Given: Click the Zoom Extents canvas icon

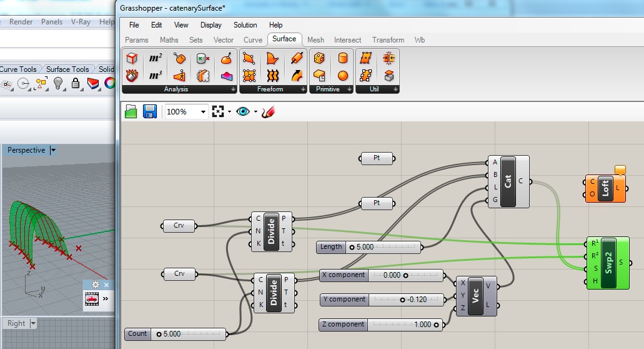Looking at the screenshot, I should pyautogui.click(x=218, y=111).
